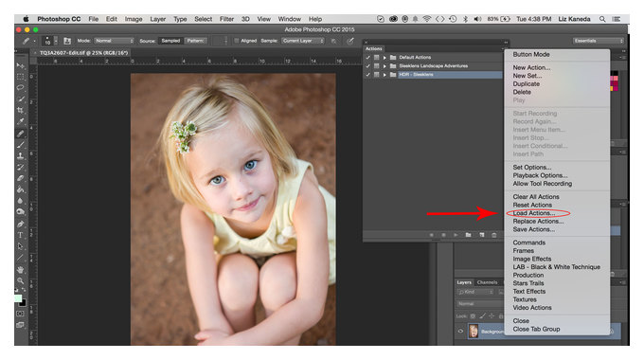Select the Pen tool
Viewport: 644px width, 360px height.
point(20,224)
